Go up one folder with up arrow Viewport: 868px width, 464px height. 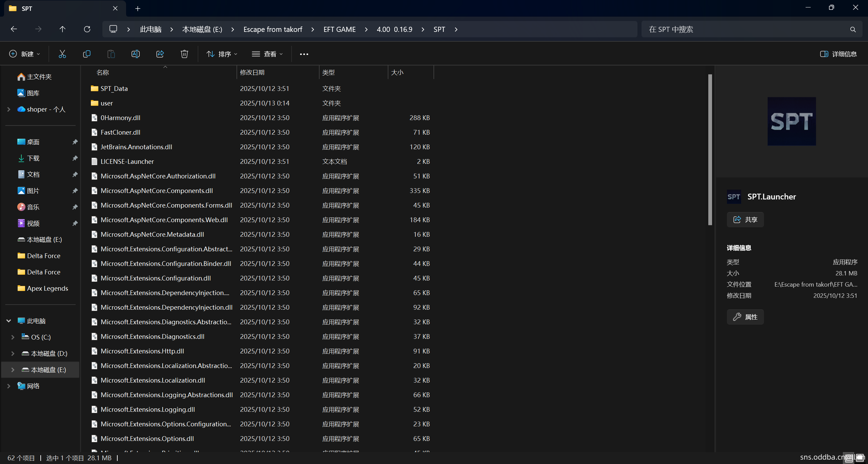(x=62, y=29)
